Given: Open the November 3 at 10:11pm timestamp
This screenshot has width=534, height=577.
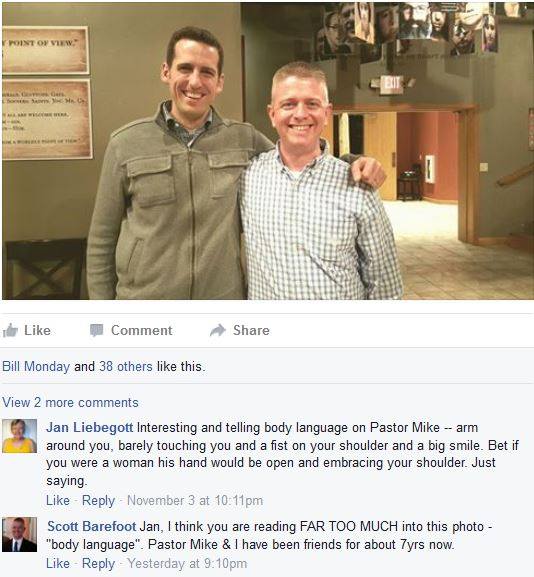Looking at the screenshot, I should coord(195,500).
